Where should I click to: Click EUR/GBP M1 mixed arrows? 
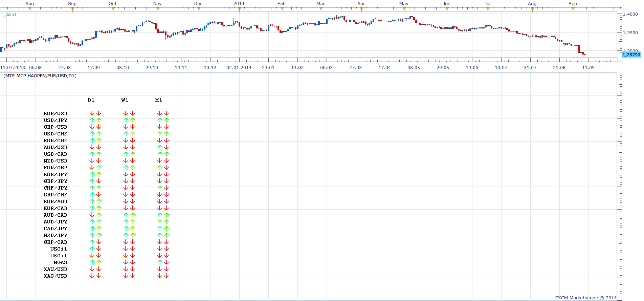tap(163, 168)
